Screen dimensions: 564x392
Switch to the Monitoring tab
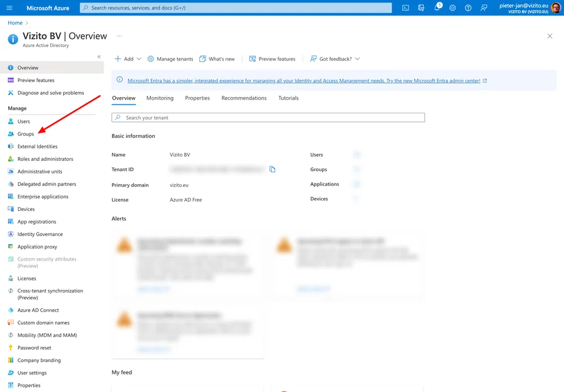[x=160, y=98]
